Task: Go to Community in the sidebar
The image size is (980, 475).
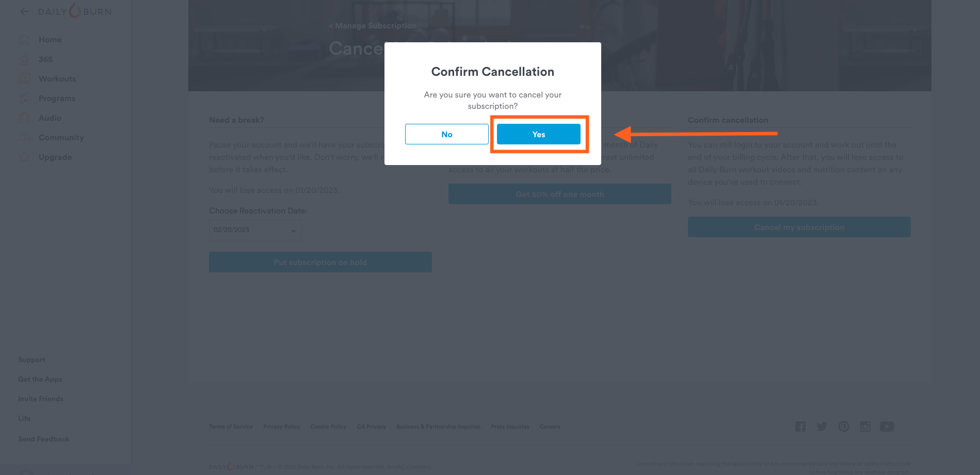Action: tap(61, 138)
